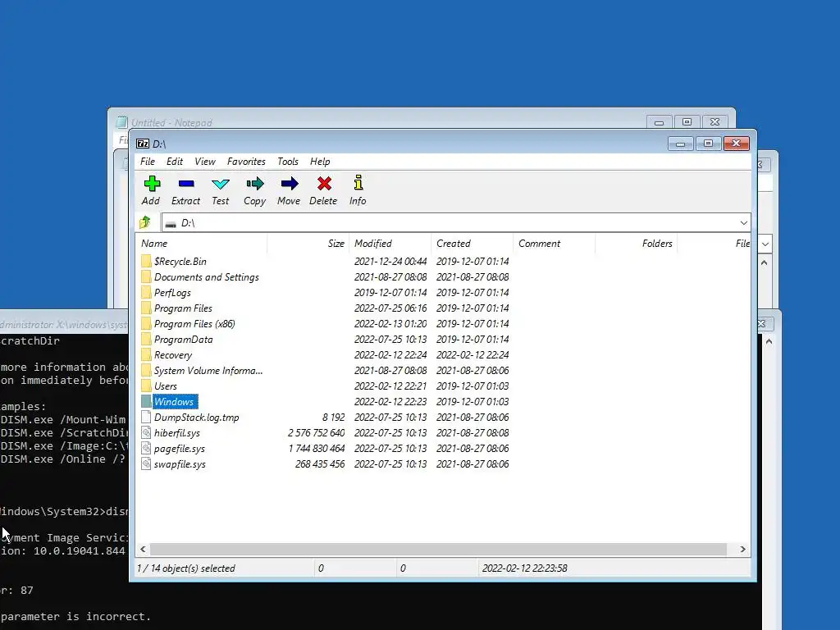Select the Program Files folder row
The height and width of the screenshot is (630, 840).
pyautogui.click(x=442, y=308)
